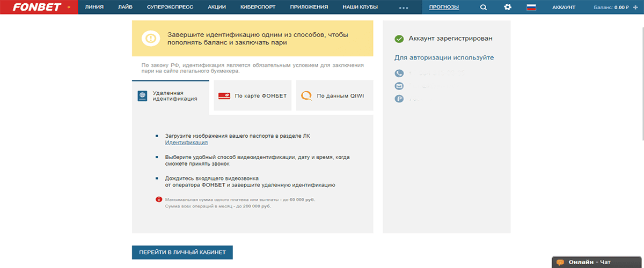The image size is (644, 268).
Task: Click the red info icon near payment limits
Action: tap(159, 199)
